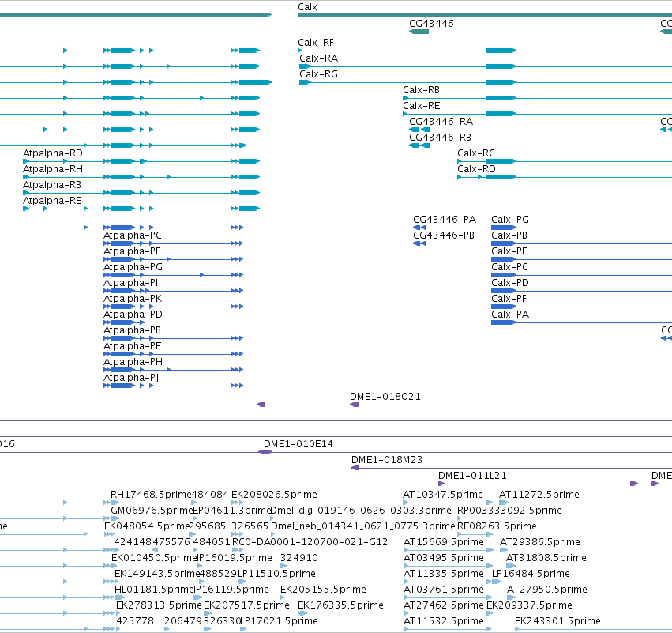Click the Calx-RG transcript label
The height and width of the screenshot is (633, 672).
pyautogui.click(x=318, y=74)
